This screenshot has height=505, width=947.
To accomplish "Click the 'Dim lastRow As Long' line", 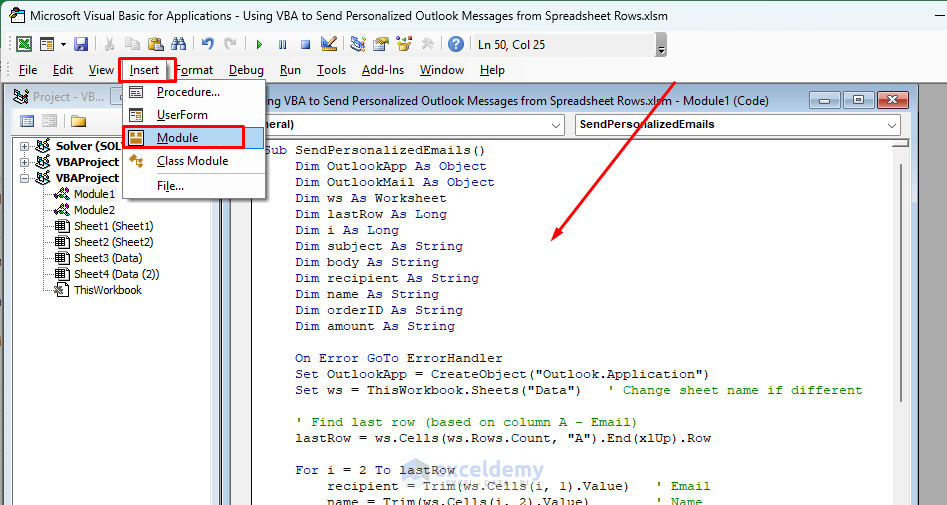I will [371, 214].
